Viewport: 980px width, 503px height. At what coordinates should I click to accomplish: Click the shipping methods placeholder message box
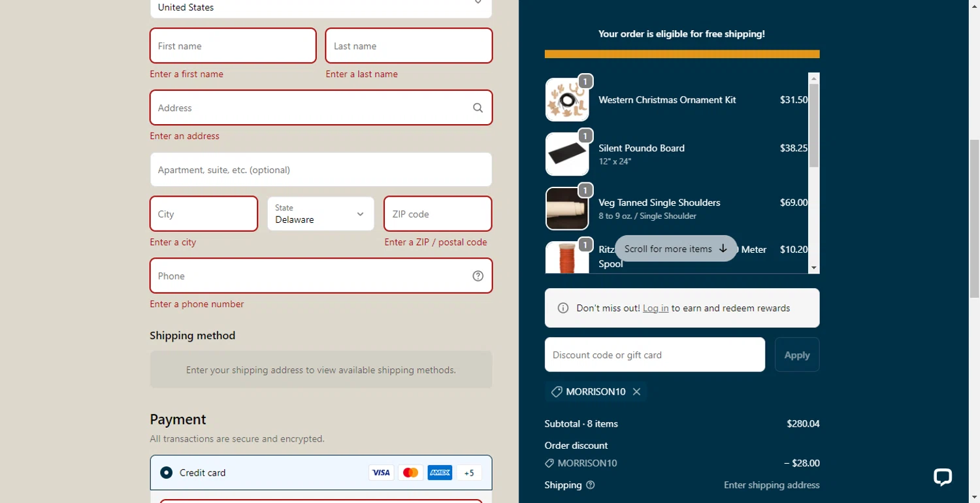(321, 370)
